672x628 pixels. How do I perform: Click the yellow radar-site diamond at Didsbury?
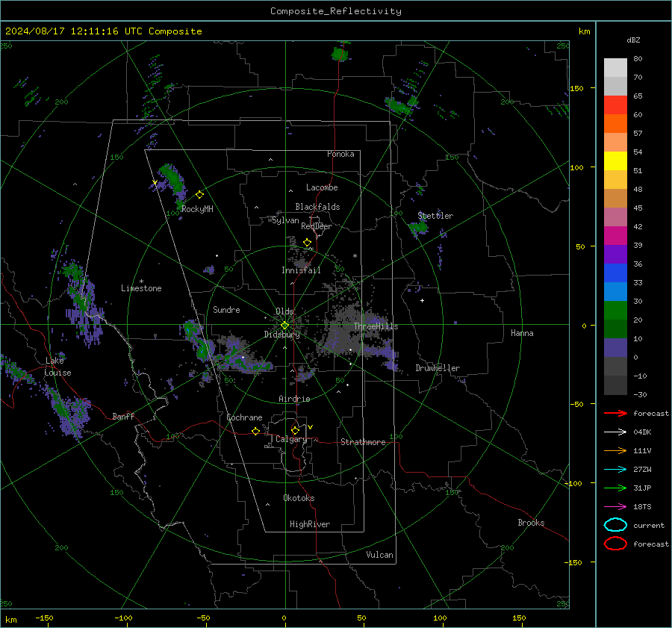click(284, 326)
